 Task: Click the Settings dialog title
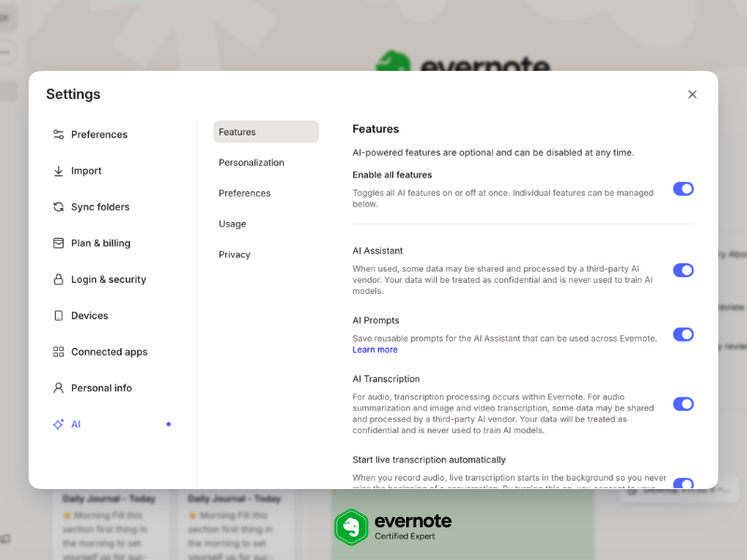pos(74,94)
